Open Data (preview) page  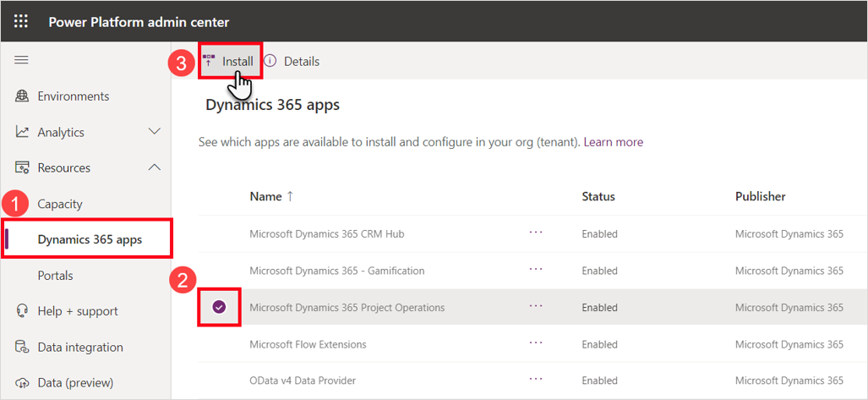tap(75, 383)
